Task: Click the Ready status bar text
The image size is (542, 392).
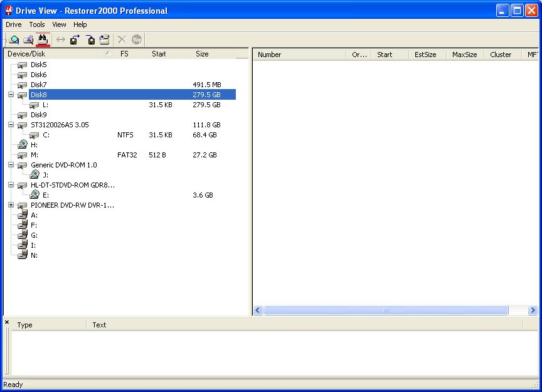Action: pyautogui.click(x=13, y=384)
